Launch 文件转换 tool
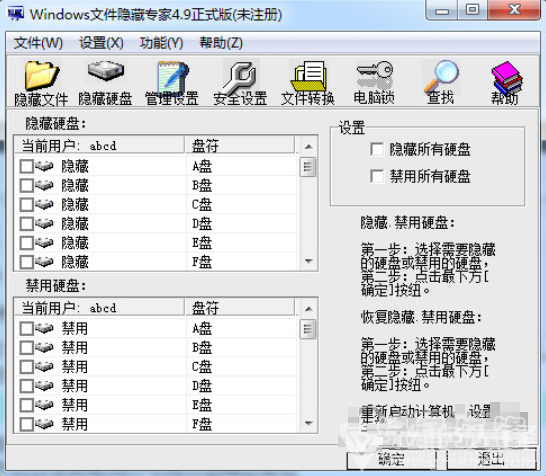The width and height of the screenshot is (546, 476). (308, 83)
